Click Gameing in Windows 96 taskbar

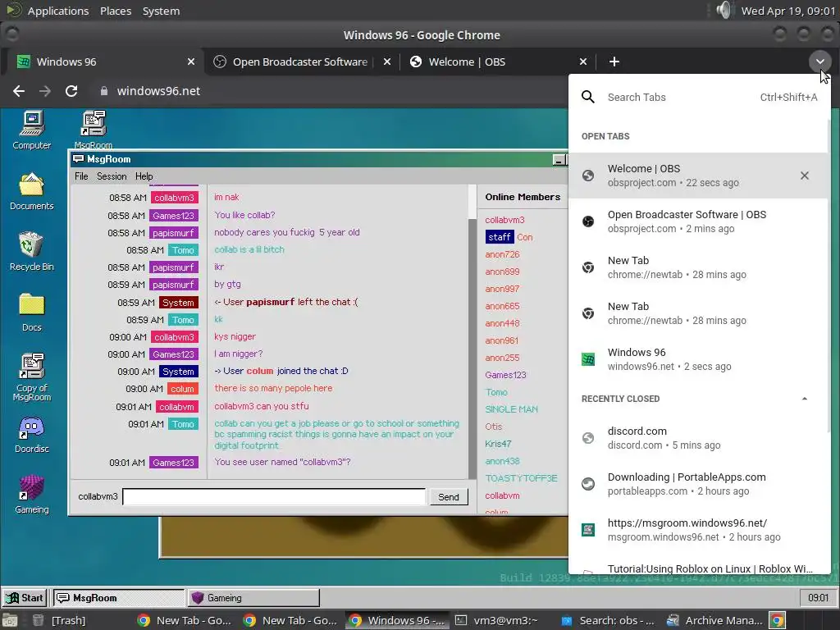253,598
